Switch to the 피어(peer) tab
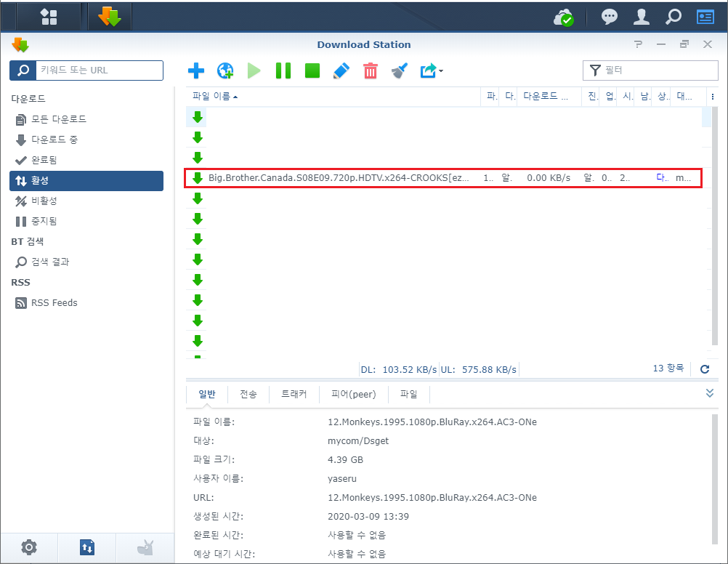The height and width of the screenshot is (564, 728). coord(354,395)
